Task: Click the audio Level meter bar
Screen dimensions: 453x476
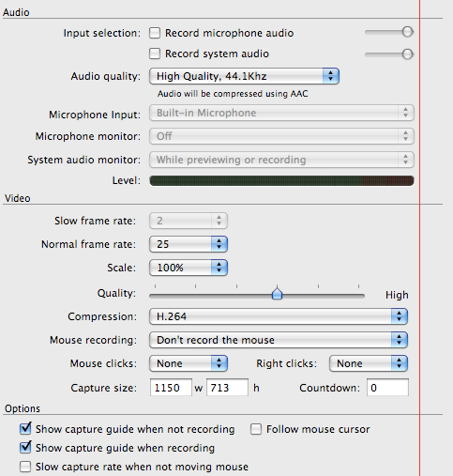Action: click(x=281, y=180)
